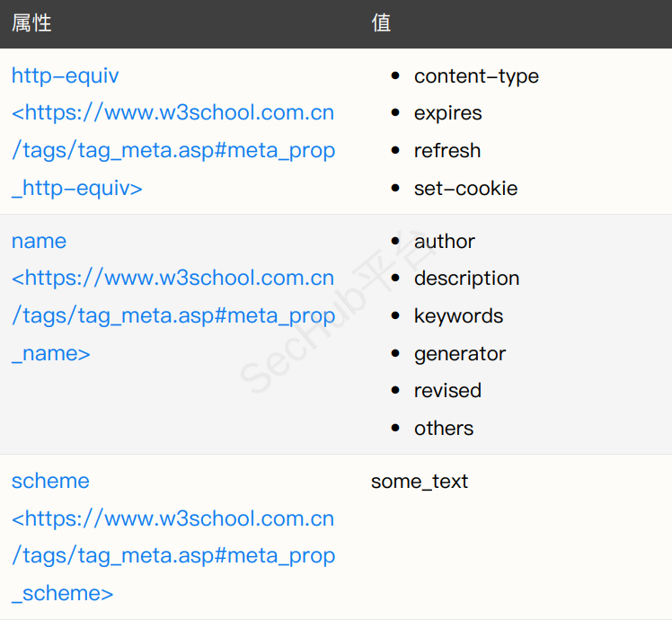Click the author list item
This screenshot has width=672, height=620.
click(444, 242)
